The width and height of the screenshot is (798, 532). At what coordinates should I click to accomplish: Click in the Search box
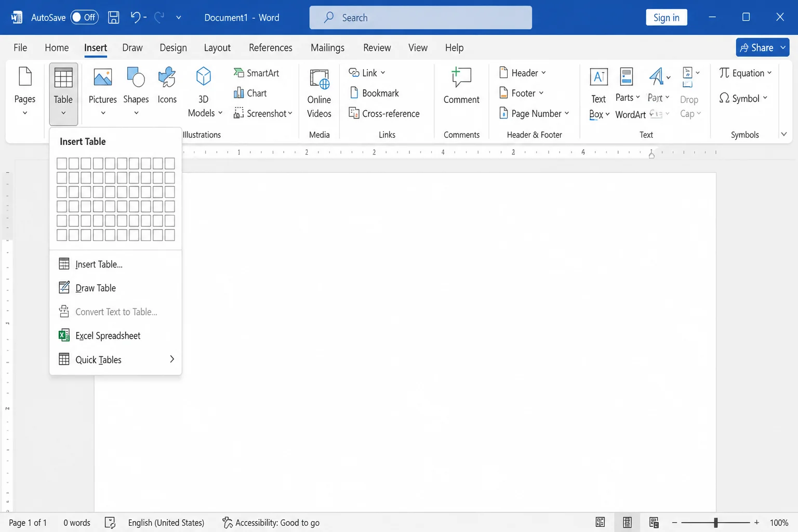[420, 17]
